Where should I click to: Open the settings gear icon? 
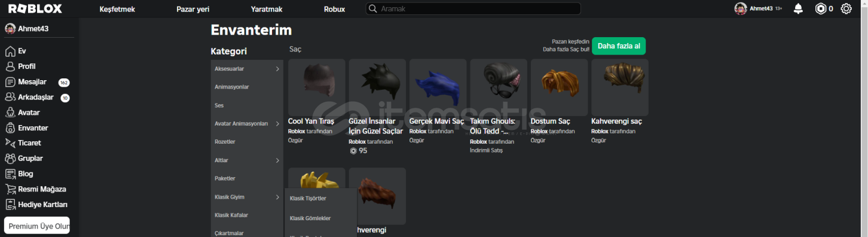[x=846, y=9]
